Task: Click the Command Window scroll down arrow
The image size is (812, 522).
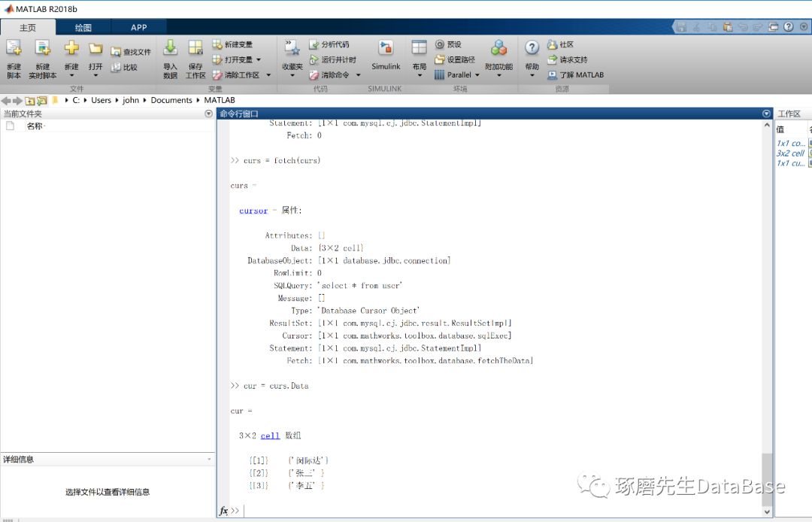Action: (767, 511)
